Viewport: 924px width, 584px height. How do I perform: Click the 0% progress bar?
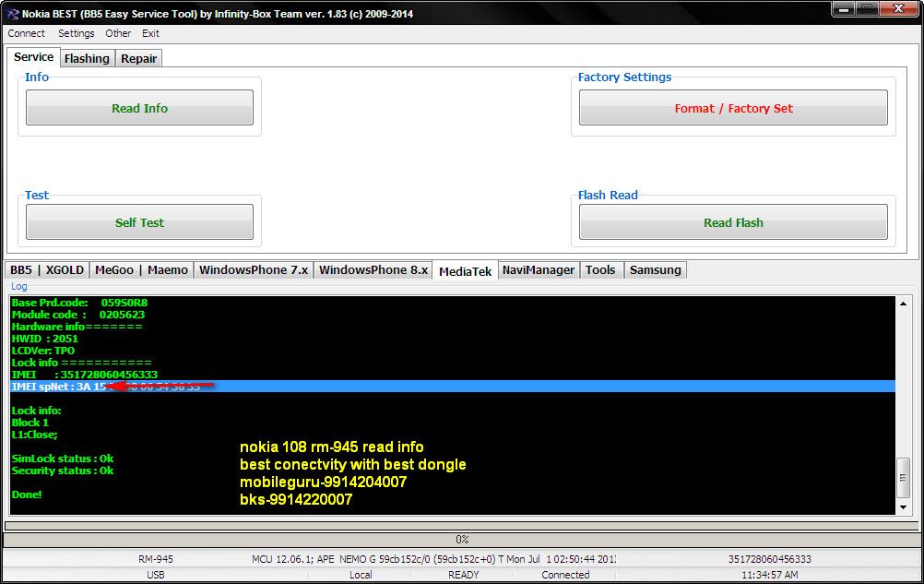(461, 539)
